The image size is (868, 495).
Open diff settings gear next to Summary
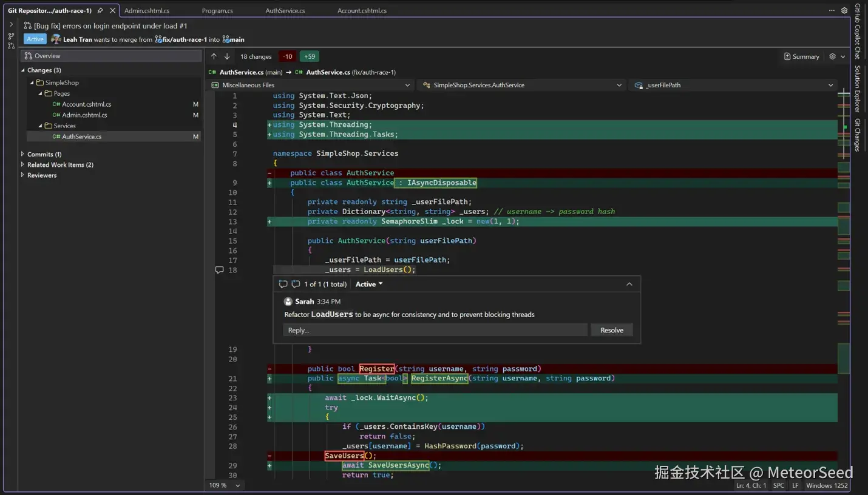pyautogui.click(x=832, y=56)
